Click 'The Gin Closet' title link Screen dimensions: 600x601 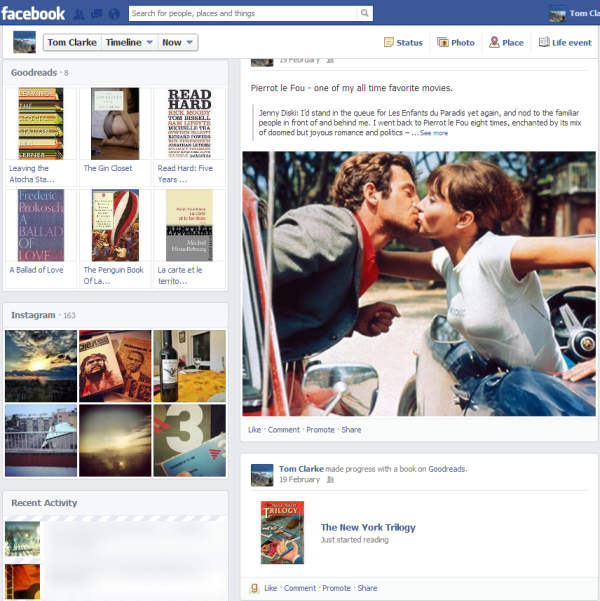point(108,168)
